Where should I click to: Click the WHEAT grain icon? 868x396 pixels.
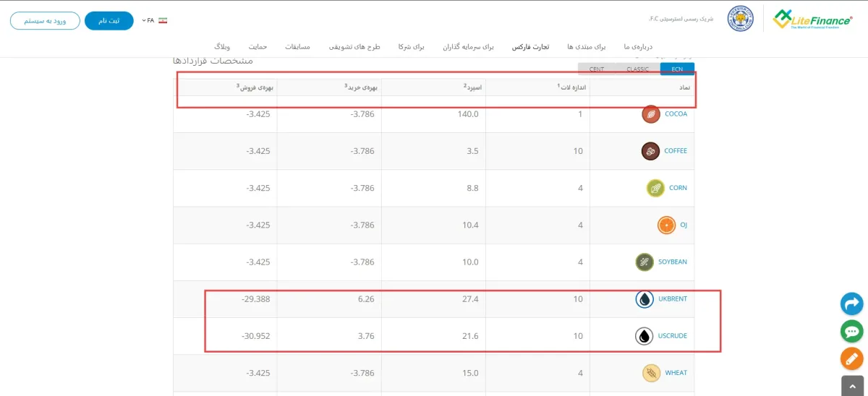coord(652,373)
